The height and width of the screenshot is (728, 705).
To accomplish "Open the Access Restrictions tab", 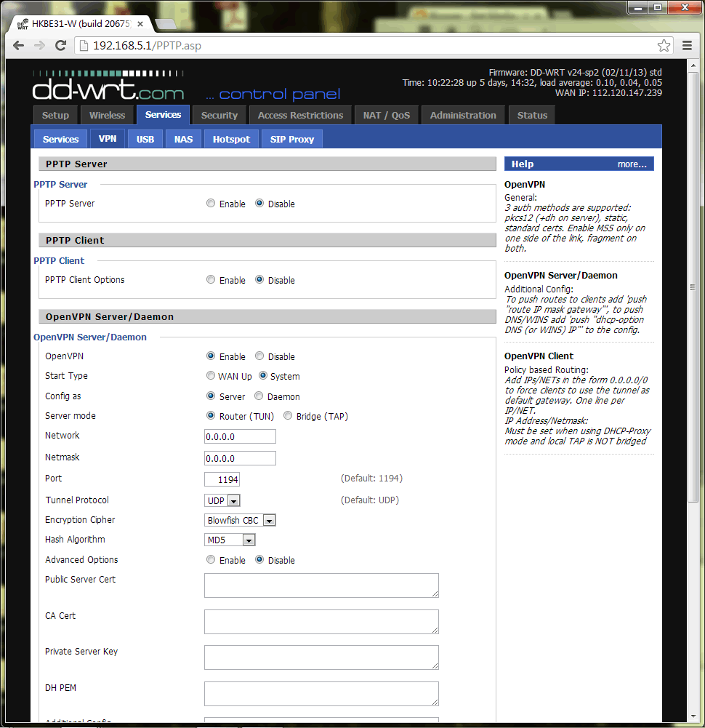I will point(300,115).
